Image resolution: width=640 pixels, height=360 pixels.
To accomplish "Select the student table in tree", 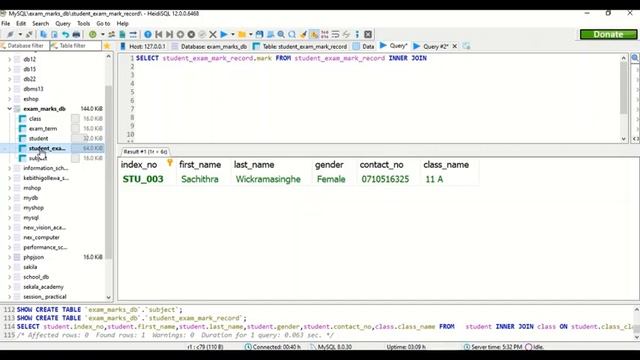I will [x=38, y=138].
